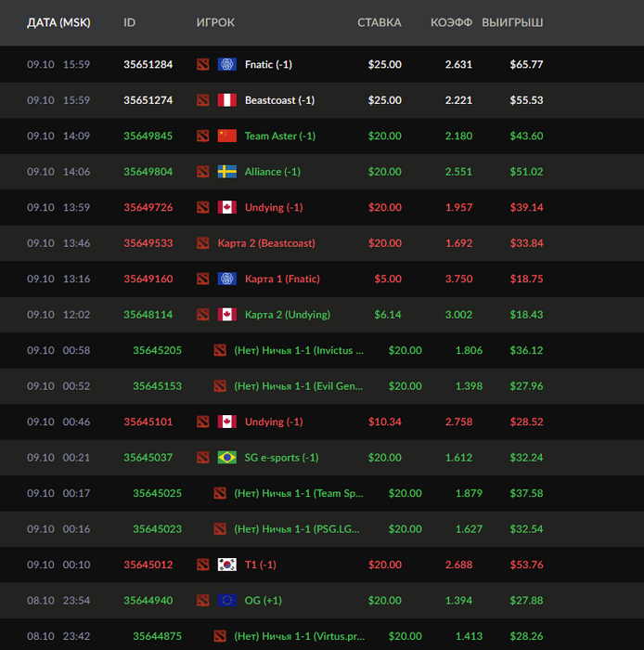Click the South Korea flag next to T1 (-1)
This screenshot has height=650, width=644.
point(226,565)
